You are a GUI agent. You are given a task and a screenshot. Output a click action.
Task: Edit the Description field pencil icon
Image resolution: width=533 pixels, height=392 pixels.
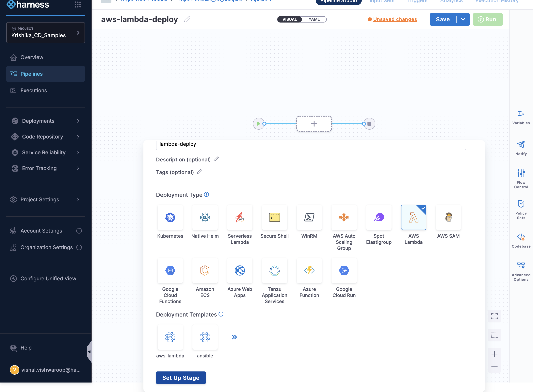216,159
